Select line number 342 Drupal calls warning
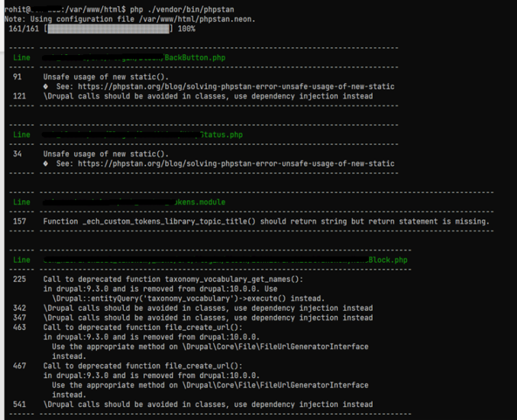Screen dimensions: 517x420 [x=19, y=308]
